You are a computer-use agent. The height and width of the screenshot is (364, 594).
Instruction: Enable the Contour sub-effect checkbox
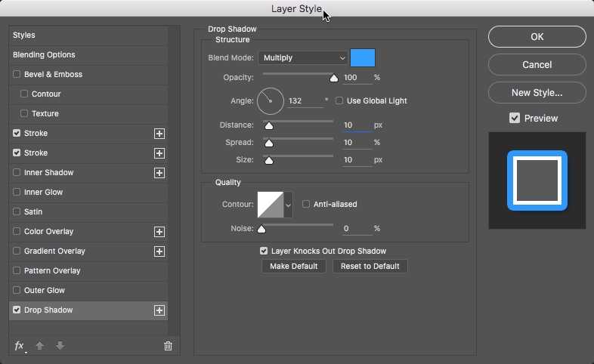(24, 94)
